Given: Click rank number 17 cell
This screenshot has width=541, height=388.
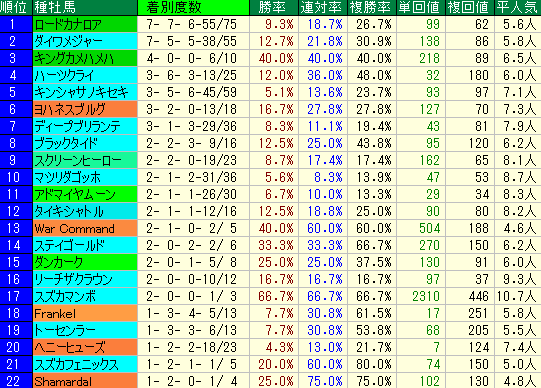Looking at the screenshot, I should pos(16,296).
